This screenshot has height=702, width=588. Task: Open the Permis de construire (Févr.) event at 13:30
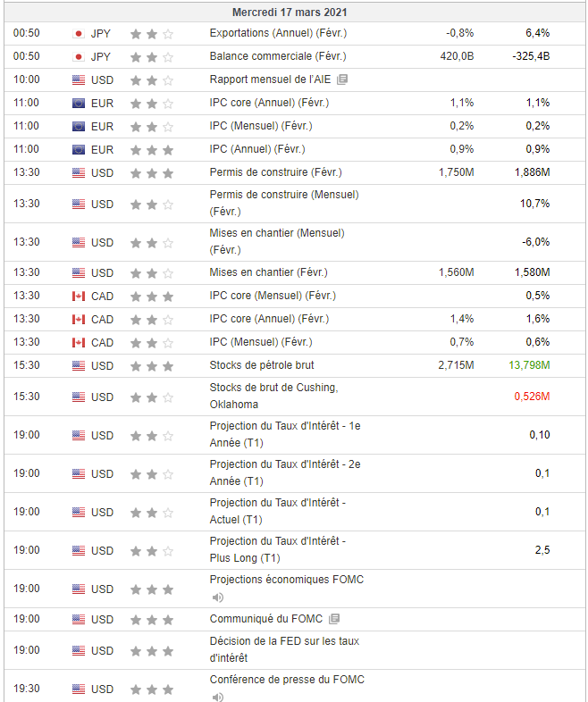pyautogui.click(x=275, y=172)
